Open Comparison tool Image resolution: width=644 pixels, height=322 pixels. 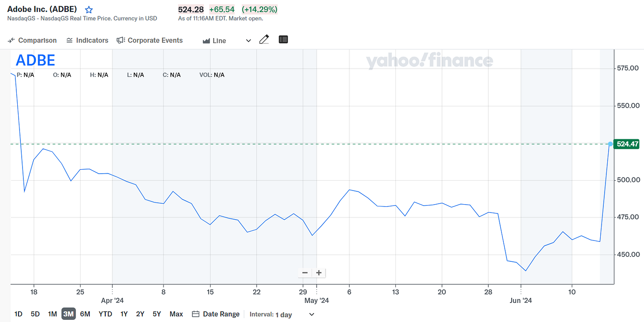32,40
